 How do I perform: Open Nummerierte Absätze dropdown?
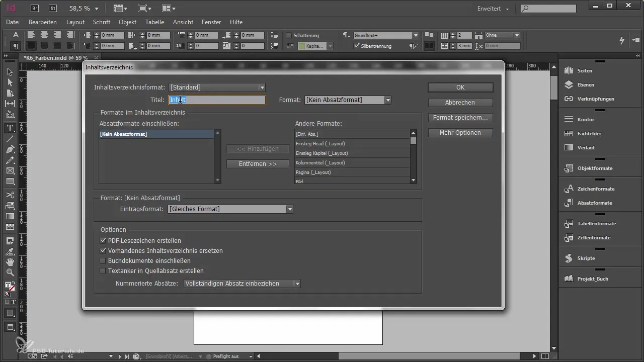tap(243, 284)
